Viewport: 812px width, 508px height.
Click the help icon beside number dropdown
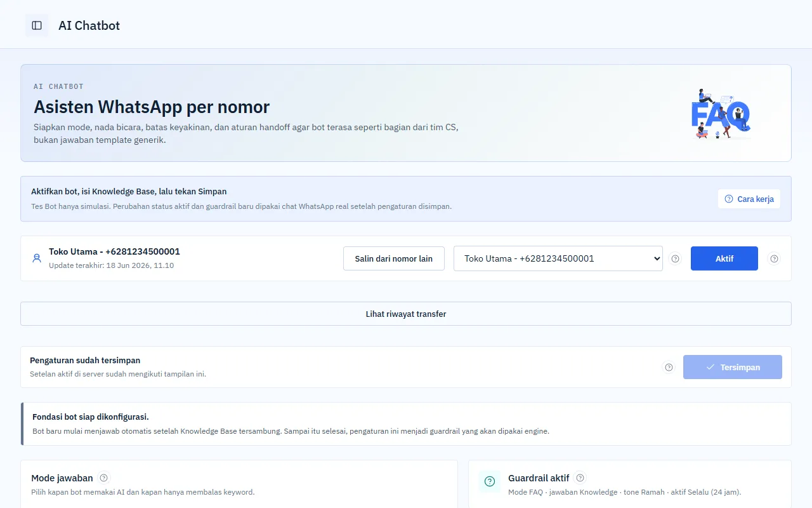coord(675,258)
